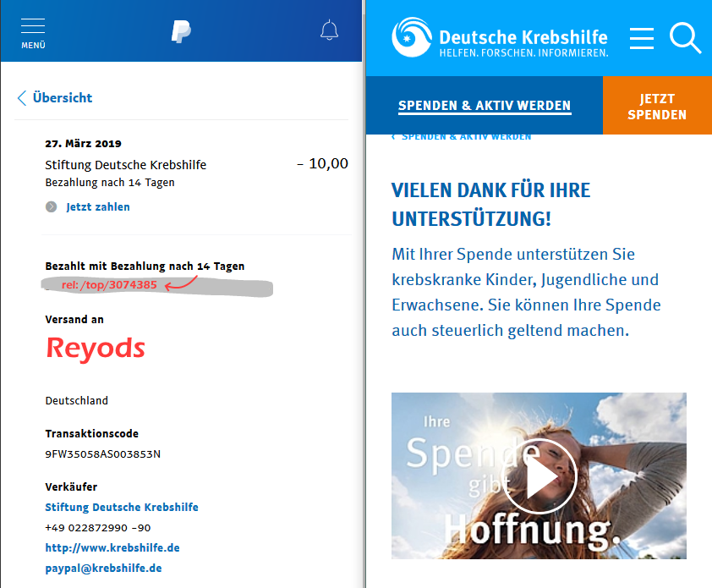Open PayPal notifications bell
712x588 pixels.
click(329, 30)
